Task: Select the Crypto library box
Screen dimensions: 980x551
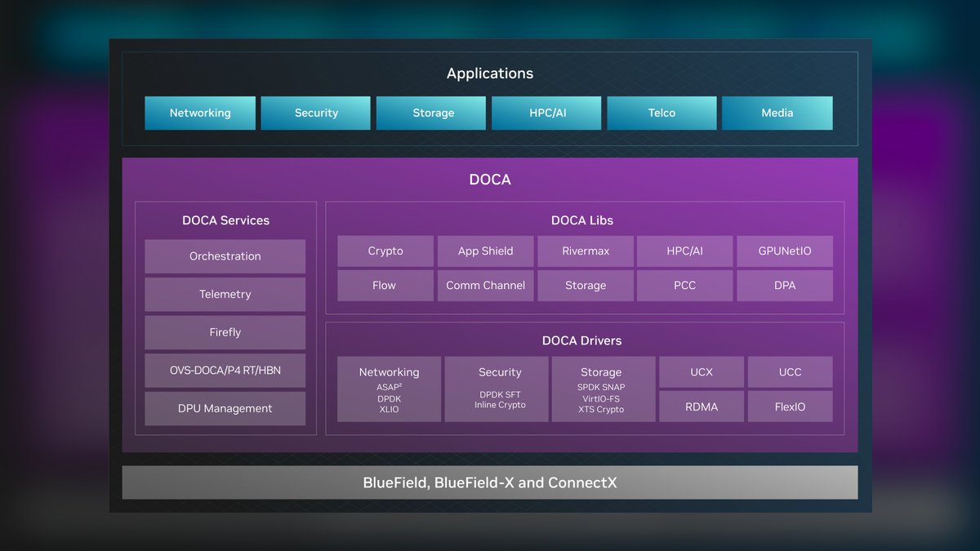Action: pyautogui.click(x=385, y=251)
